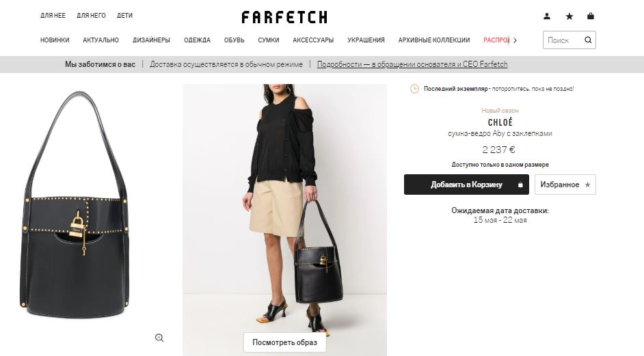Screen dimensions: 644x356
Task: Click Добавить в Корзину button
Action: click(x=466, y=184)
